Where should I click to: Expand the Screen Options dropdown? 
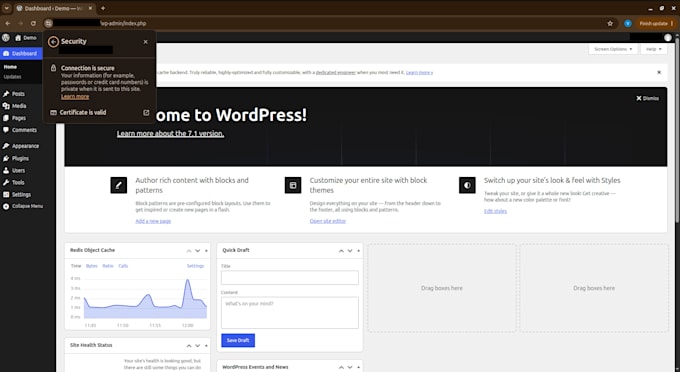(x=613, y=49)
